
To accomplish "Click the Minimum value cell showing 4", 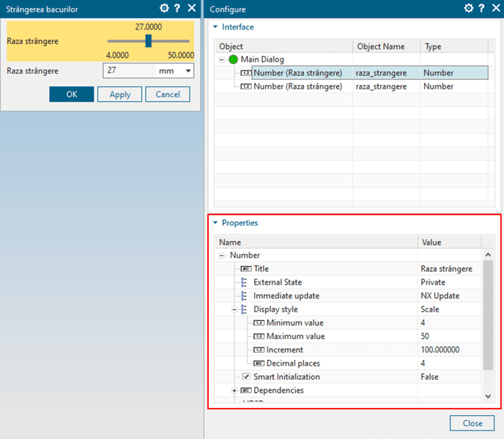I will (450, 322).
